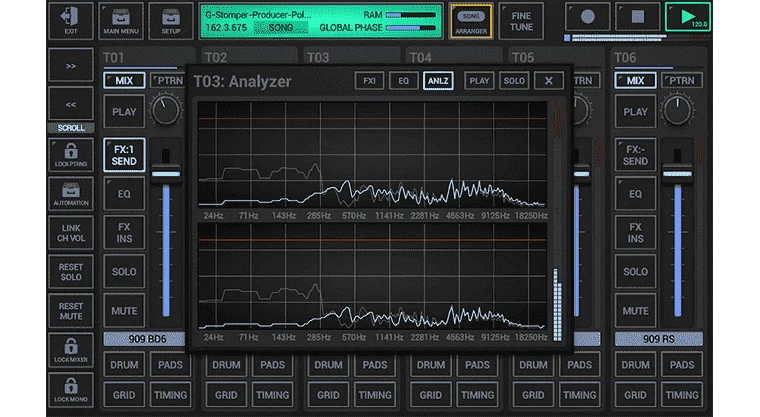Select the PTRN tab on track T06
This screenshot has height=417, width=760.
click(682, 80)
